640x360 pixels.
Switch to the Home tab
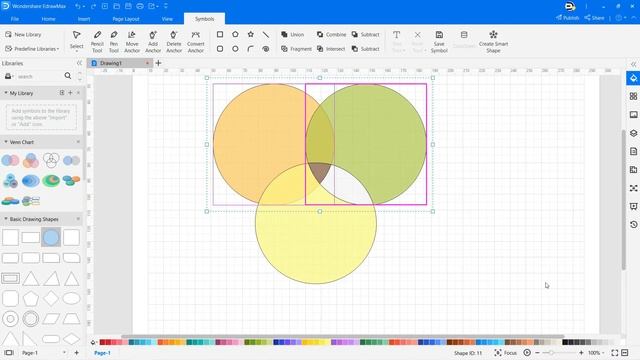pos(48,19)
